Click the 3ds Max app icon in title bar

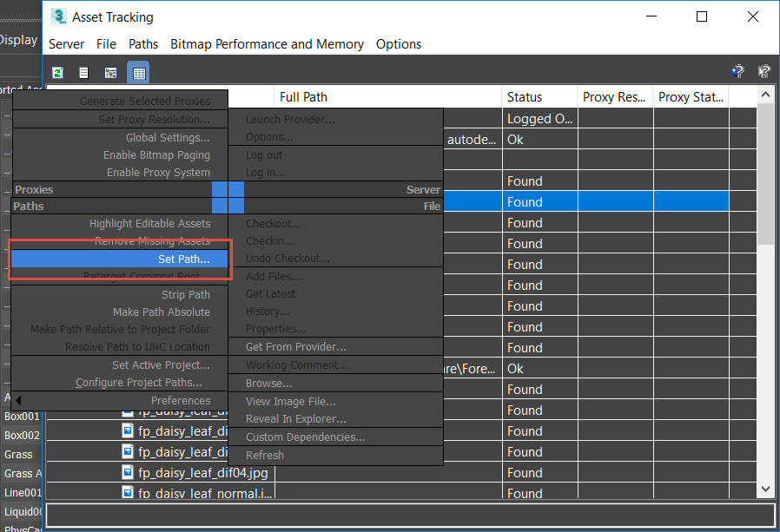coord(59,16)
